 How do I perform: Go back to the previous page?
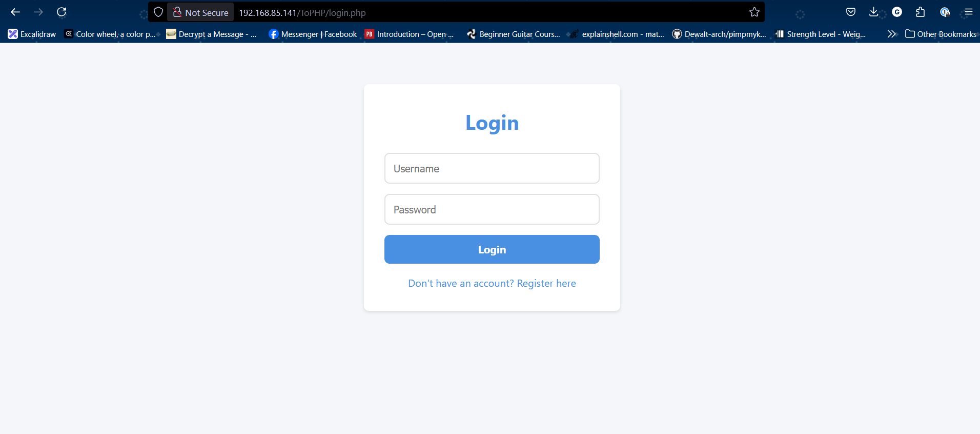pos(15,12)
